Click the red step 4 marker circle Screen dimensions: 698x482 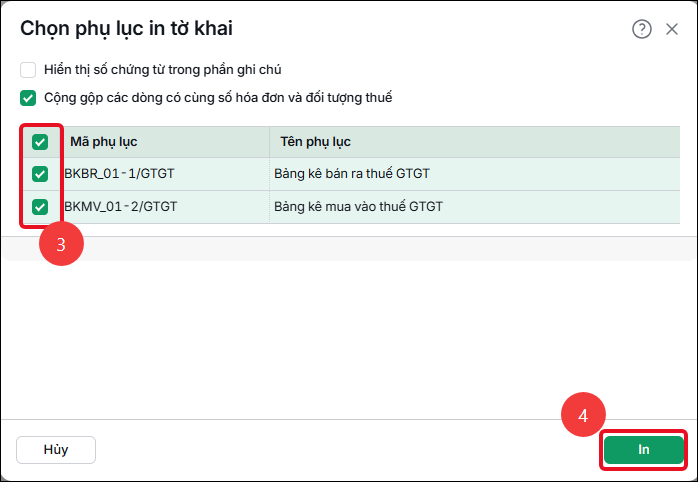pos(583,415)
